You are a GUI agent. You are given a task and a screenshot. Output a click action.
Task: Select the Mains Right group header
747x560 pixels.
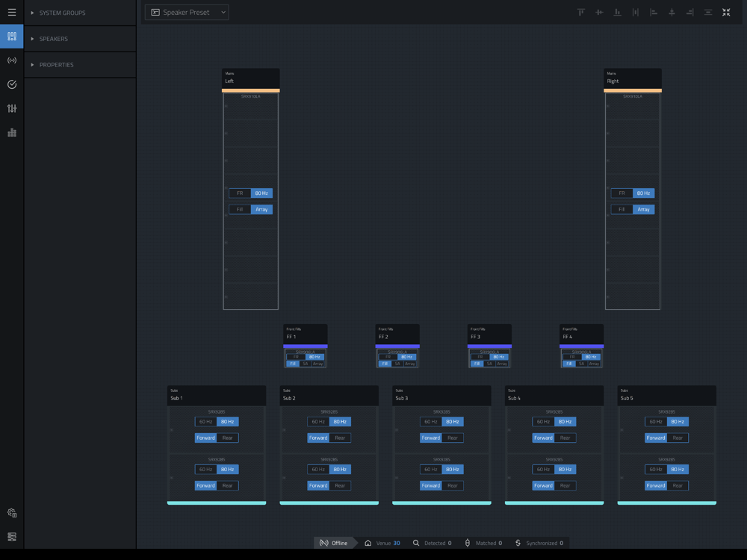(633, 78)
